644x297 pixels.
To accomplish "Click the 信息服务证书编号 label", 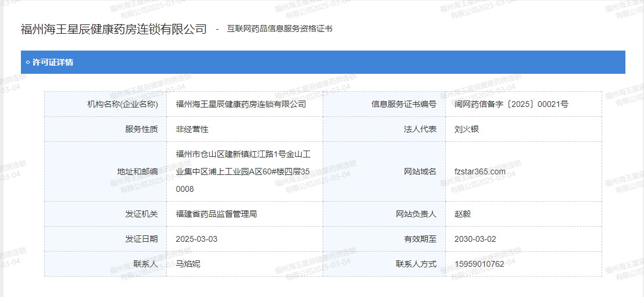I will pyautogui.click(x=404, y=105).
